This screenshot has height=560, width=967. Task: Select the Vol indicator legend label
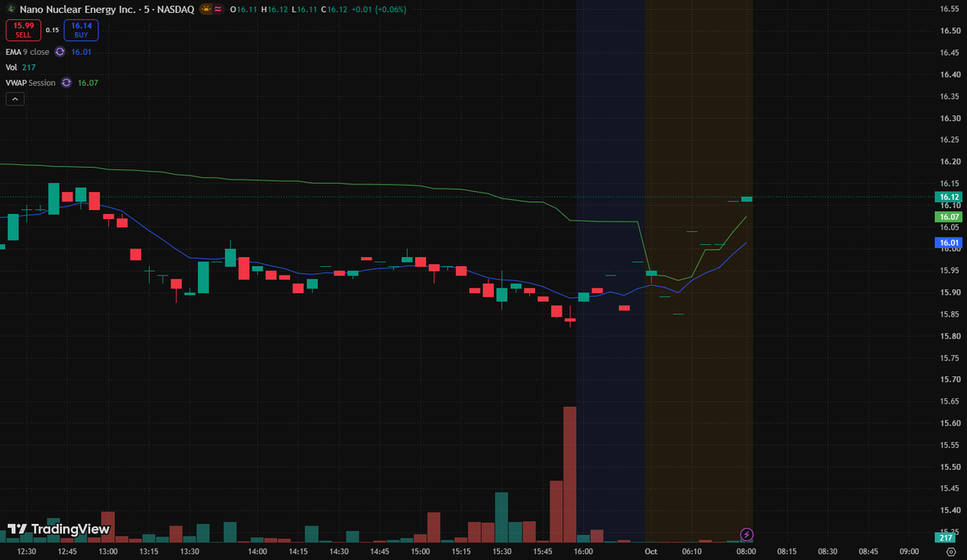[11, 68]
